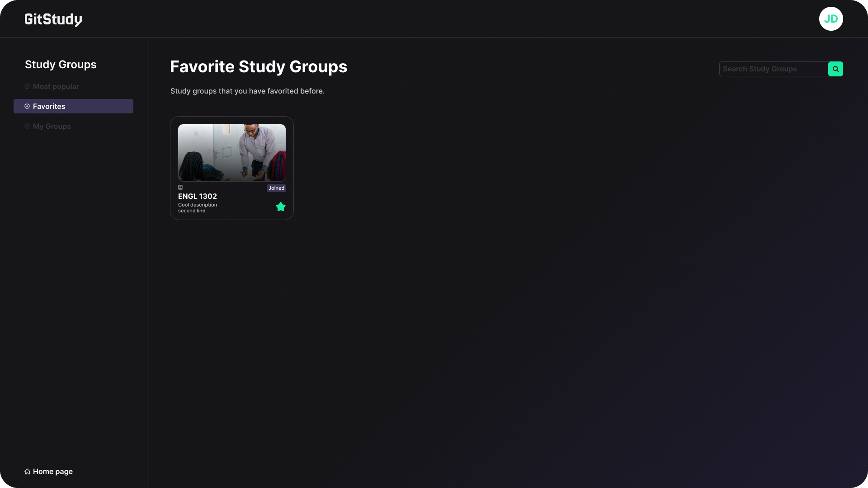Click the ENGL 1302 group title
The image size is (868, 488).
(x=198, y=197)
